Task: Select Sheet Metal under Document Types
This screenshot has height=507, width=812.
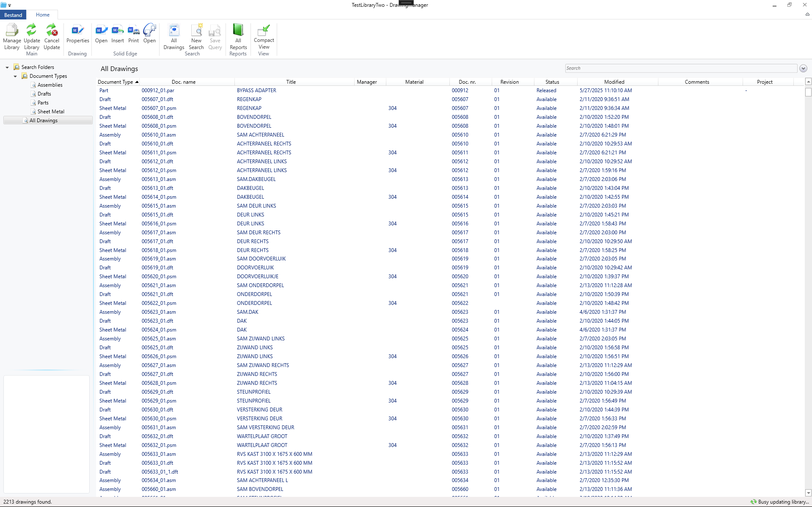Action: click(50, 111)
